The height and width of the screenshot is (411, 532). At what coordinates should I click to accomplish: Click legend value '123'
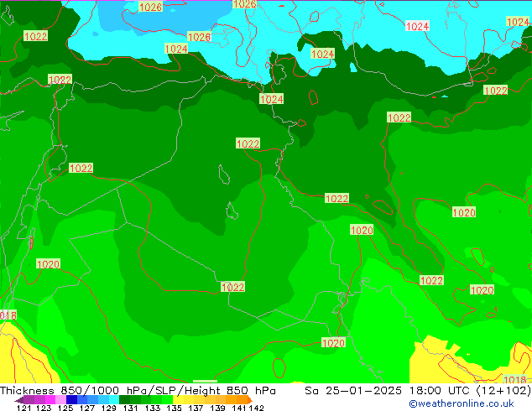click(x=44, y=408)
